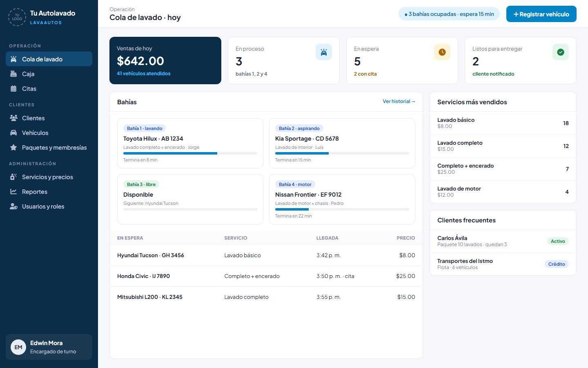Viewport: 588px width, 368px height.
Task: Click the Paquetes y membresías star icon
Action: click(13, 147)
